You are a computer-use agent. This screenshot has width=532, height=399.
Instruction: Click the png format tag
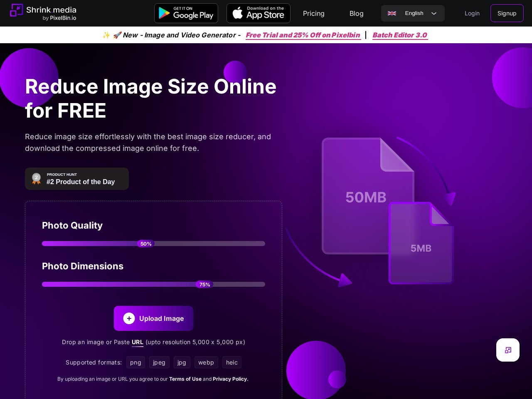135,362
